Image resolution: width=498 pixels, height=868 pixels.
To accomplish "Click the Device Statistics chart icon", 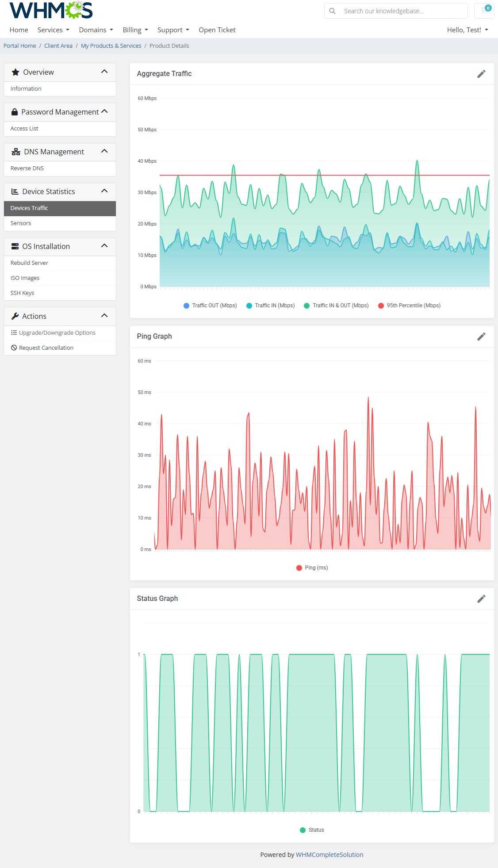I will click(x=15, y=191).
